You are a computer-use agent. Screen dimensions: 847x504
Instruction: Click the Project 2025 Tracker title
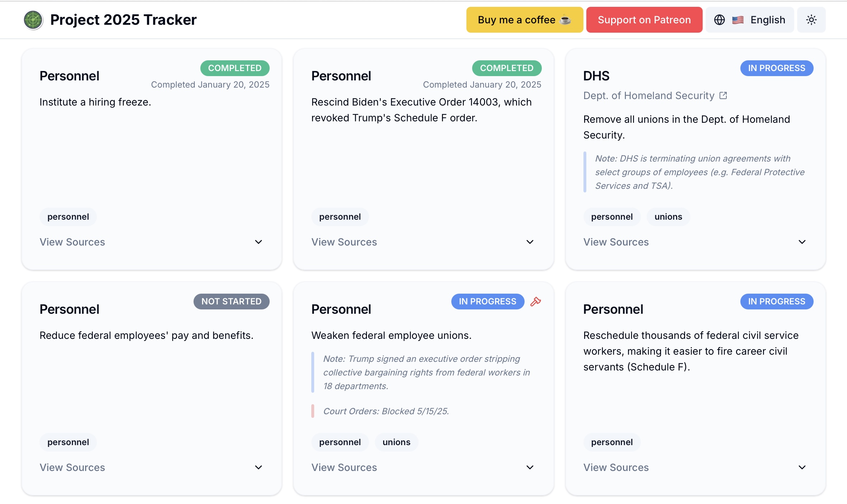pyautogui.click(x=123, y=20)
